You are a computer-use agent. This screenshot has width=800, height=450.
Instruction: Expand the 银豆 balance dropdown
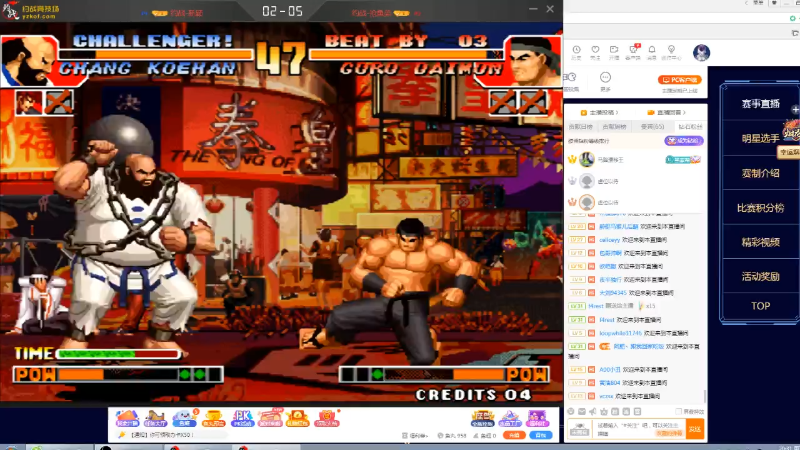point(414,436)
